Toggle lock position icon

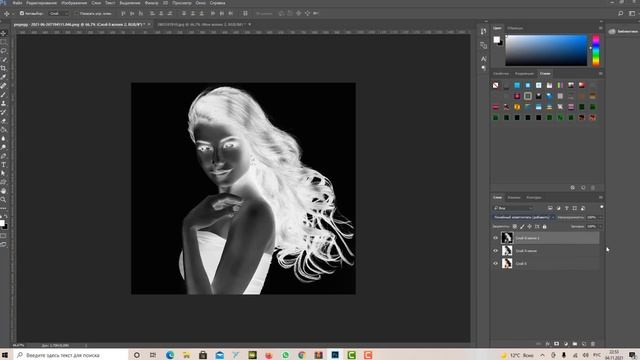click(x=529, y=227)
